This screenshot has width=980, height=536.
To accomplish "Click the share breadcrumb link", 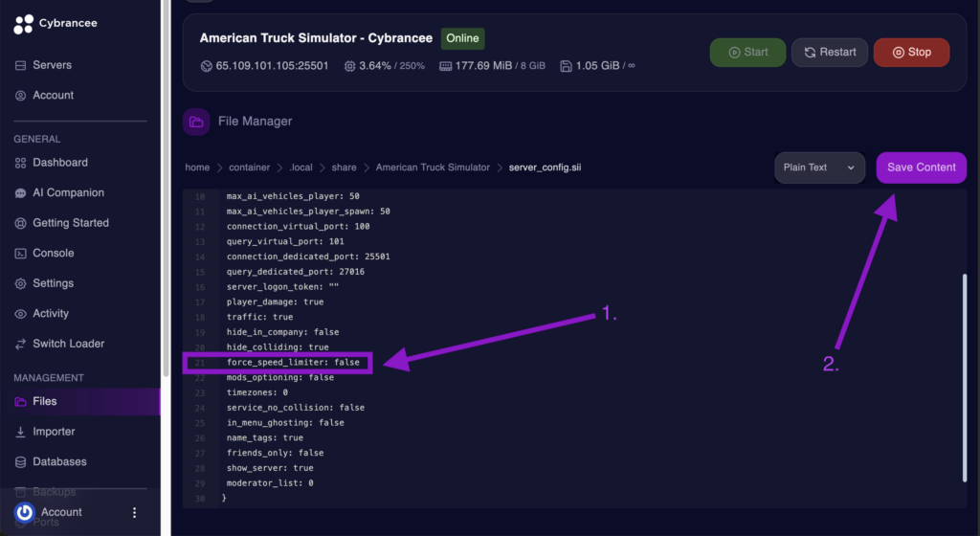I will coord(344,167).
